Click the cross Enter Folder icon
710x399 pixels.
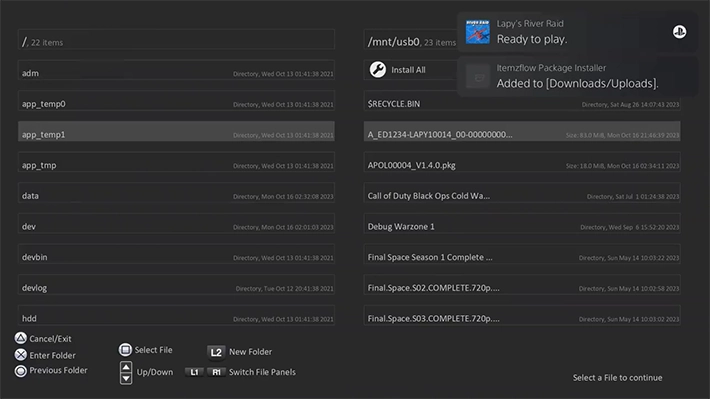(21, 355)
